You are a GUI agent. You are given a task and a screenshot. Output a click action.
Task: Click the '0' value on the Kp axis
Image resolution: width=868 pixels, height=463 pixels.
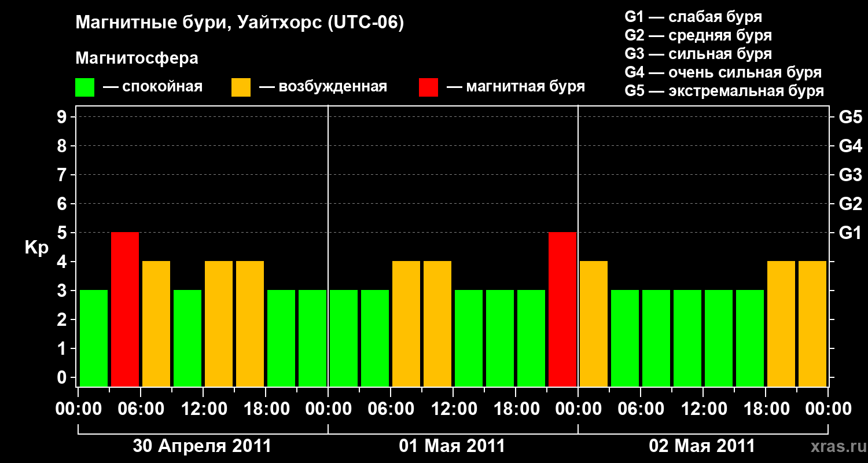(63, 377)
